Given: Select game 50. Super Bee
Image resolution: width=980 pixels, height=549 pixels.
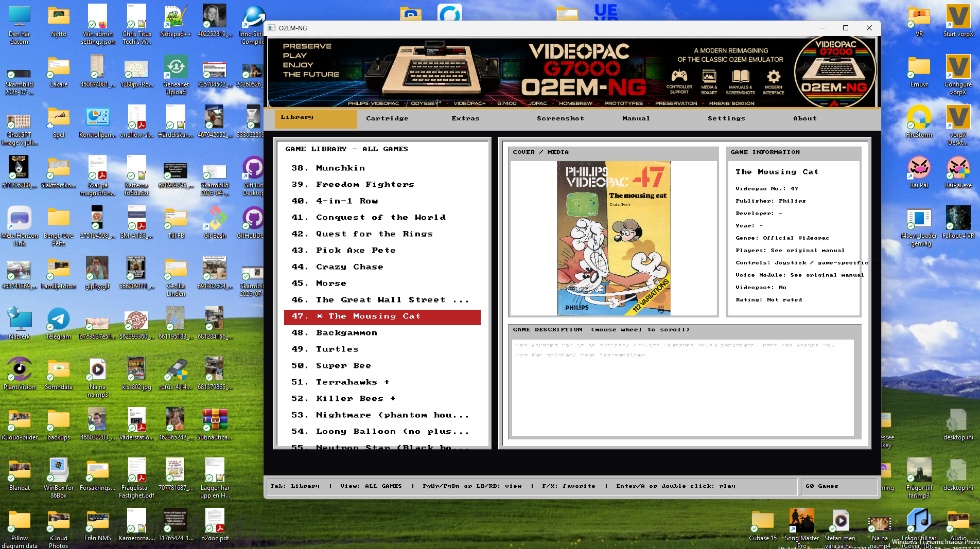Looking at the screenshot, I should 382,366.
